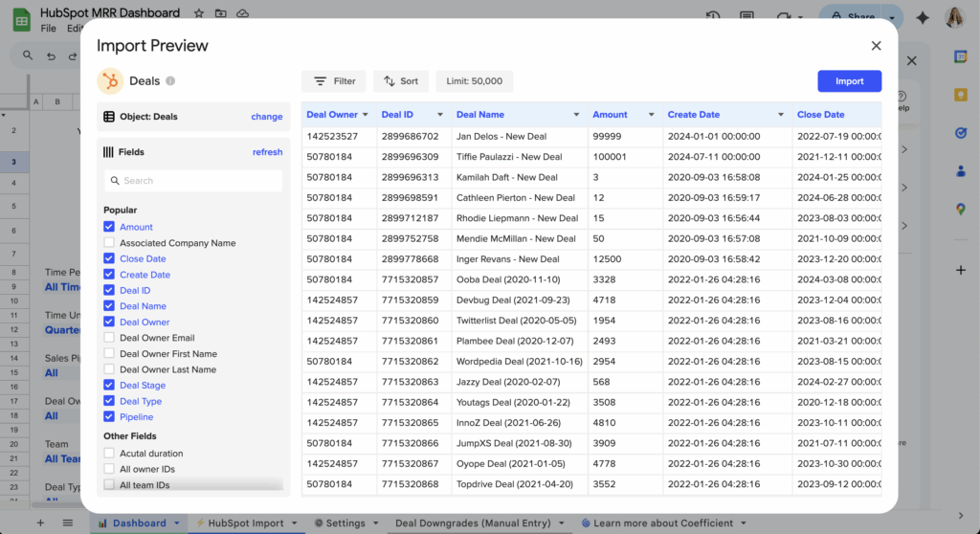Click the Gemini sparkle icon in Sheets
This screenshot has height=534, width=980.
point(922,17)
